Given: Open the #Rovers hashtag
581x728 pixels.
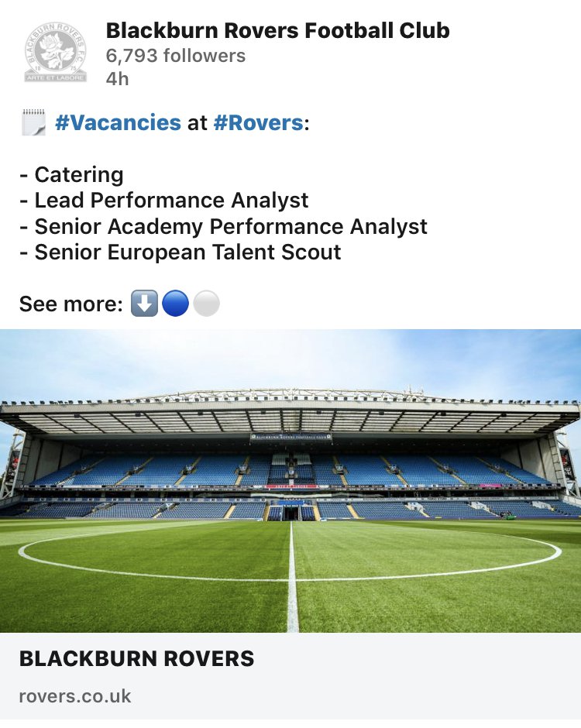Looking at the screenshot, I should coord(257,123).
